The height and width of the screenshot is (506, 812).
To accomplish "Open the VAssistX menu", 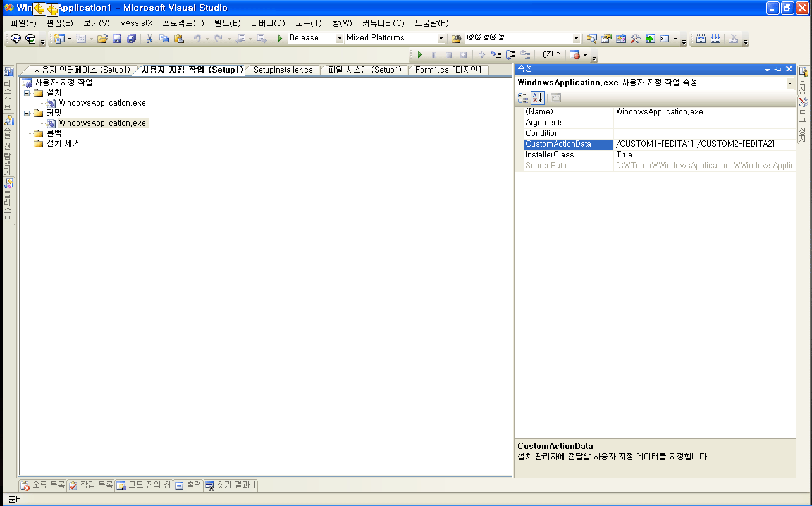I will click(x=137, y=23).
